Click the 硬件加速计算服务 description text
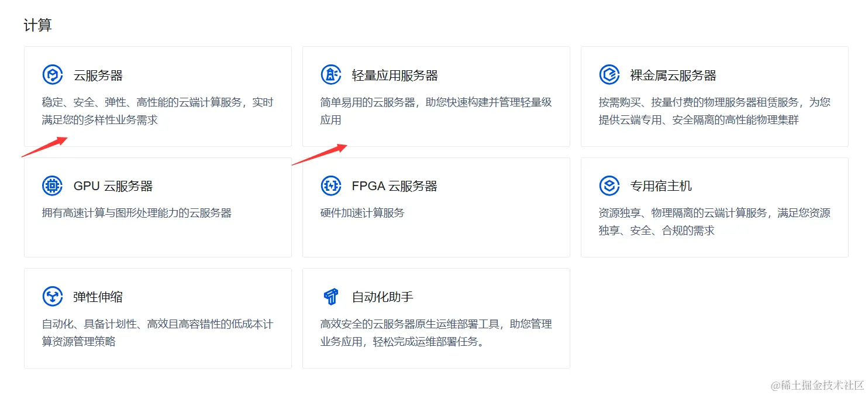The image size is (868, 395). (x=363, y=213)
